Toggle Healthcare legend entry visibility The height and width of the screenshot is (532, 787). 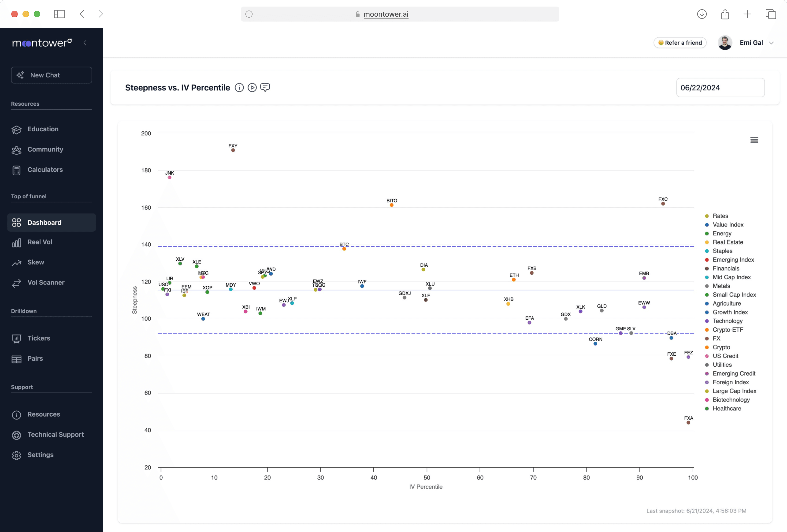(x=726, y=408)
